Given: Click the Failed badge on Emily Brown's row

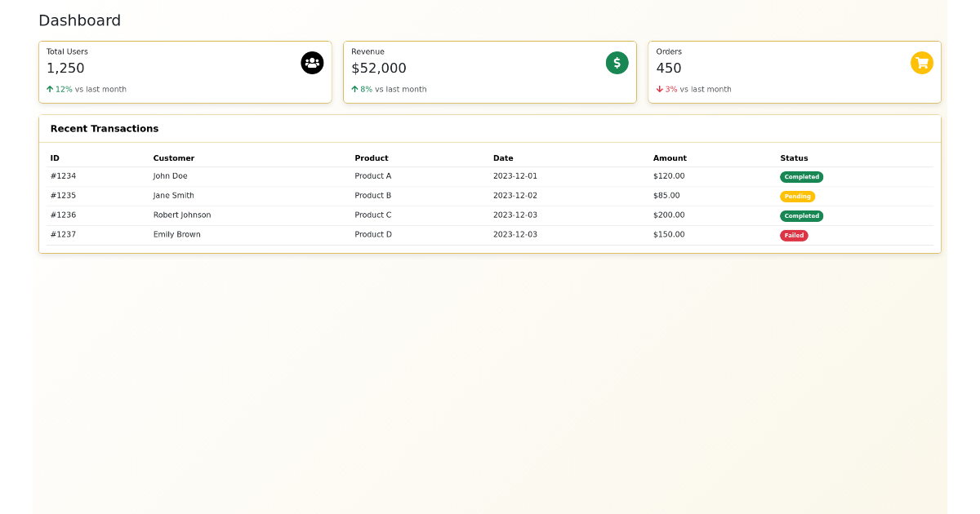Looking at the screenshot, I should 794,235.
